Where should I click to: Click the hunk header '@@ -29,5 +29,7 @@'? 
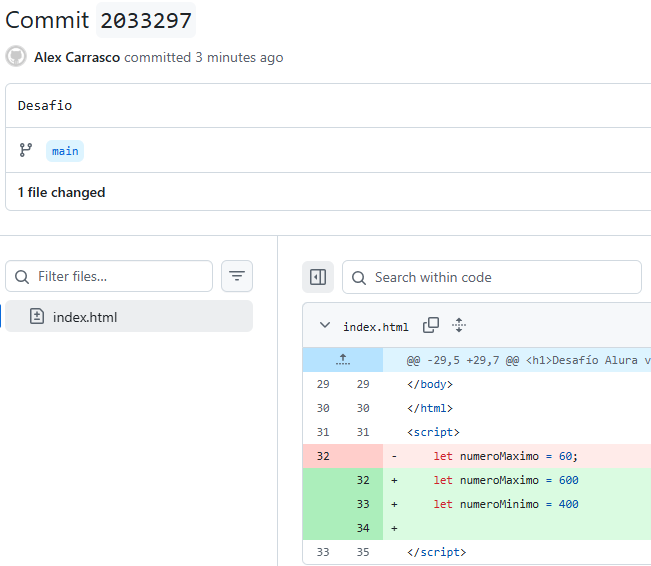pos(463,360)
